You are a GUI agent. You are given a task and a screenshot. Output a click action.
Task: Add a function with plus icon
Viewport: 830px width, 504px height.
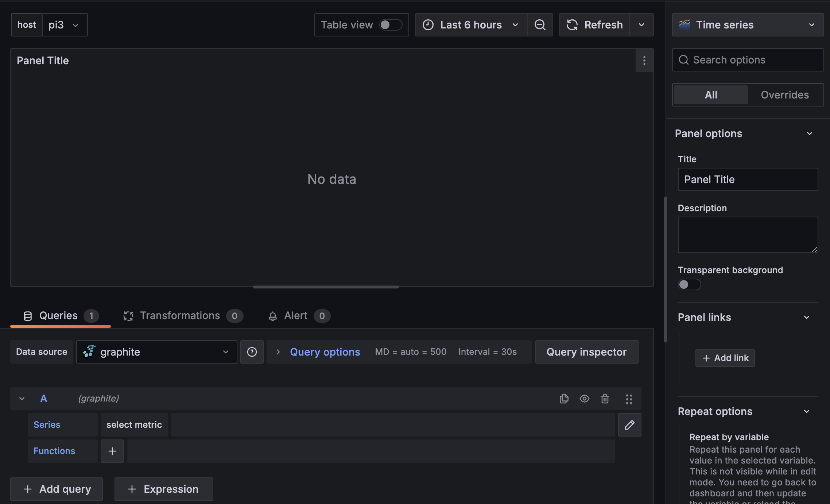pyautogui.click(x=112, y=451)
